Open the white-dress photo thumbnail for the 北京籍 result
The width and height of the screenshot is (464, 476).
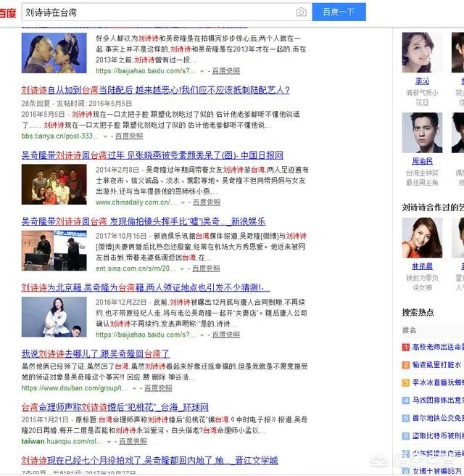point(54,316)
